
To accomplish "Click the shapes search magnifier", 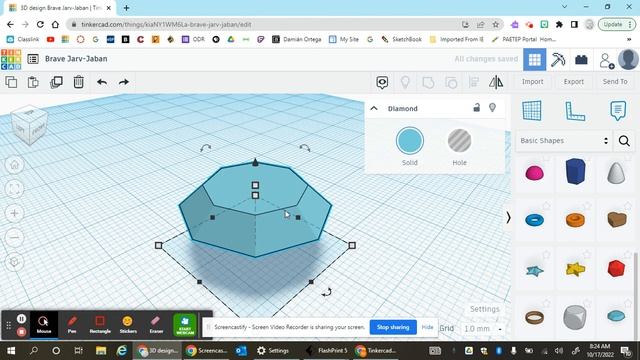I will [624, 141].
